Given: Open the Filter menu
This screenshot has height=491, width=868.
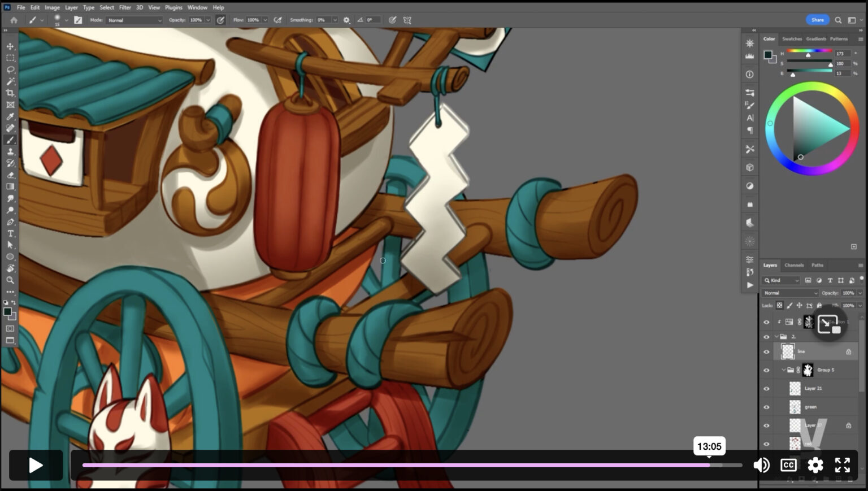Looking at the screenshot, I should [x=125, y=7].
